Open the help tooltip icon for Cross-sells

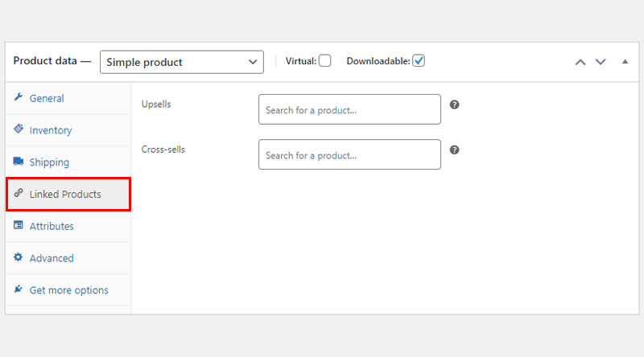(454, 150)
